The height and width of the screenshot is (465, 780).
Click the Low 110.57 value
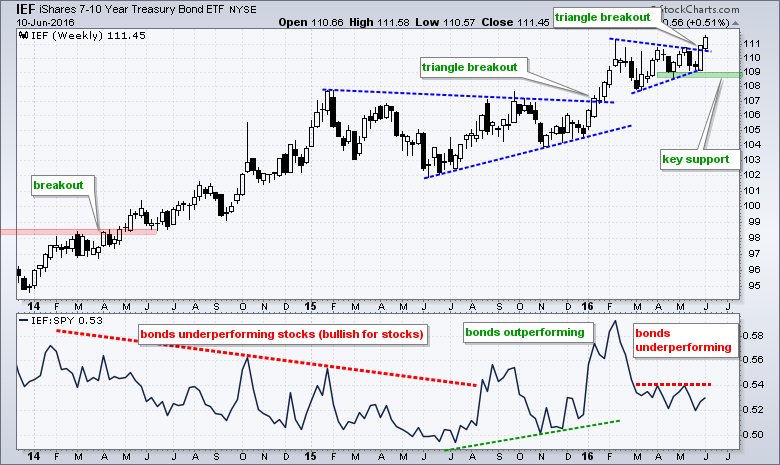[x=445, y=22]
